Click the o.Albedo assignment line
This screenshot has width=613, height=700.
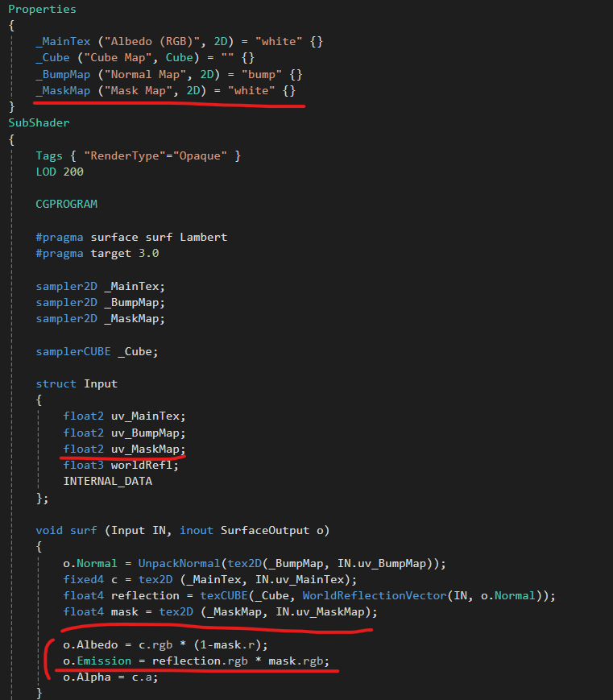(166, 644)
